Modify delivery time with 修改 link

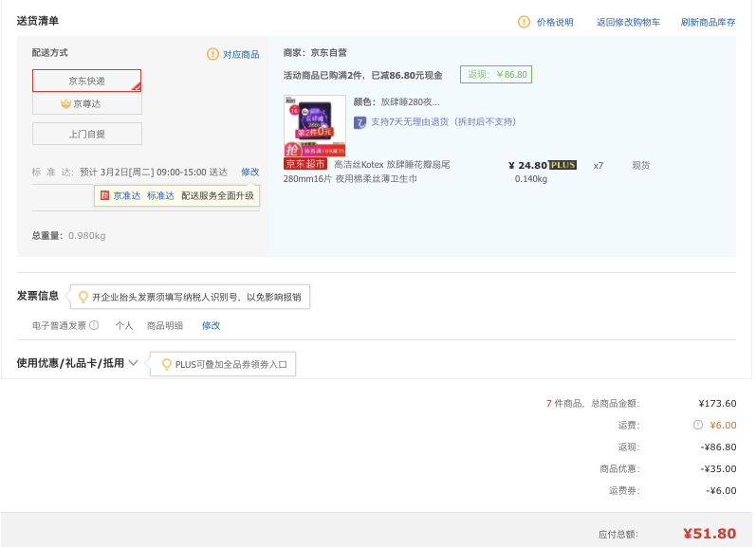pos(250,172)
